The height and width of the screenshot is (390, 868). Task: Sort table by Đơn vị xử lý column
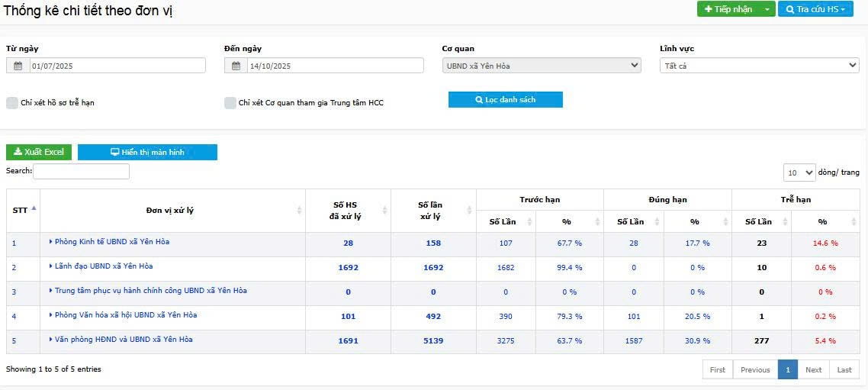pyautogui.click(x=299, y=211)
